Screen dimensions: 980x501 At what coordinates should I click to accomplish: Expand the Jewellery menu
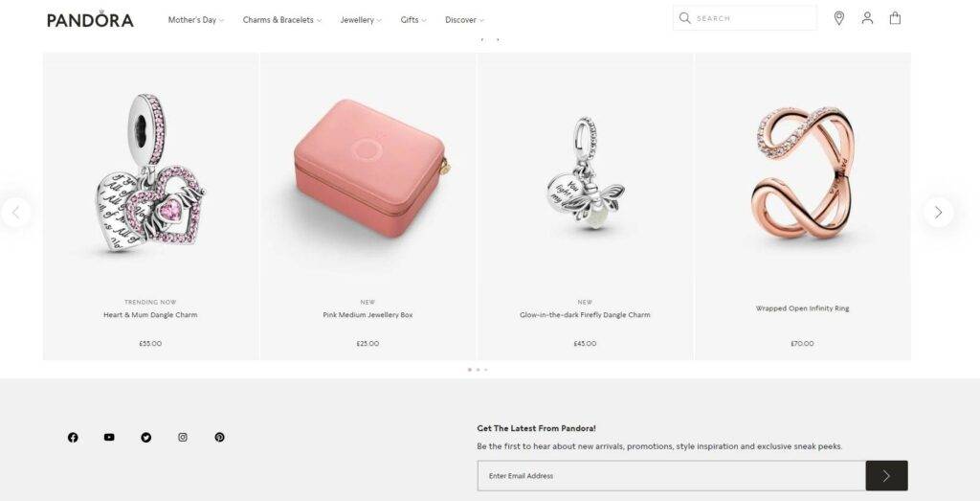(x=361, y=20)
